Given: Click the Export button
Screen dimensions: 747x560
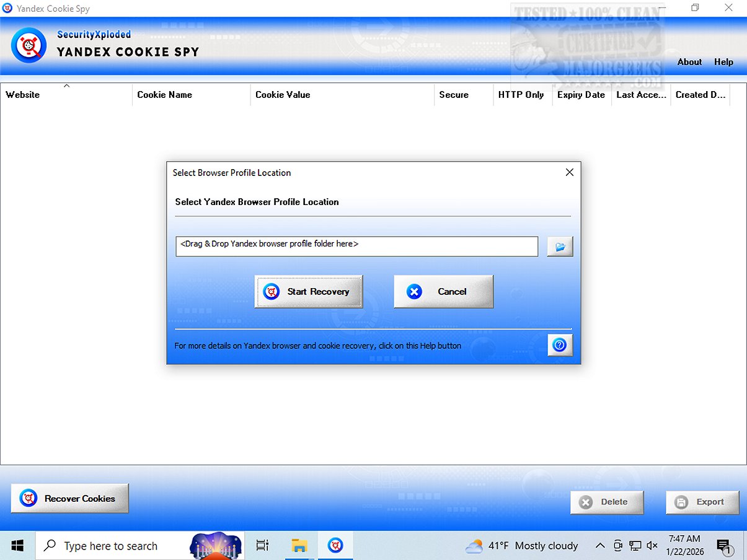Looking at the screenshot, I should [702, 502].
